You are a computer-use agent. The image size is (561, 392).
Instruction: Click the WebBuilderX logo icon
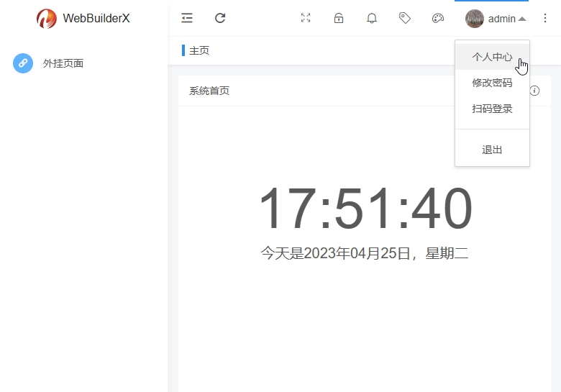pyautogui.click(x=47, y=18)
